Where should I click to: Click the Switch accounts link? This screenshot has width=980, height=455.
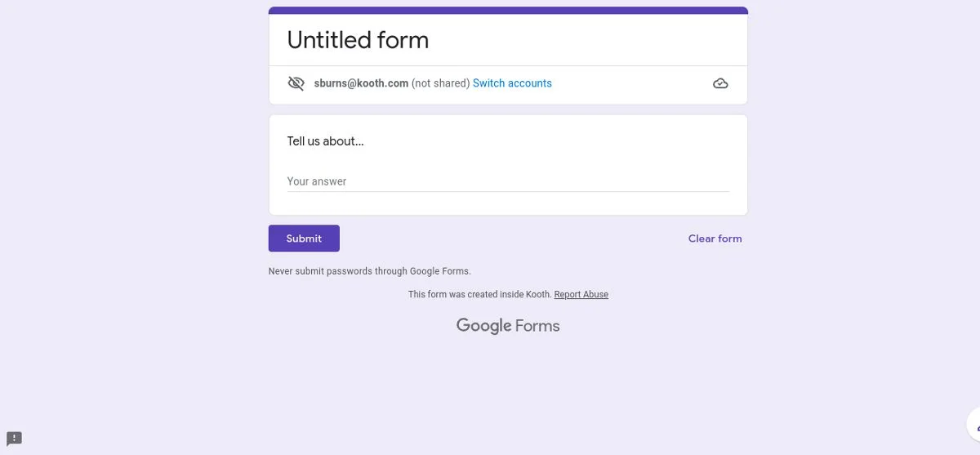click(512, 83)
